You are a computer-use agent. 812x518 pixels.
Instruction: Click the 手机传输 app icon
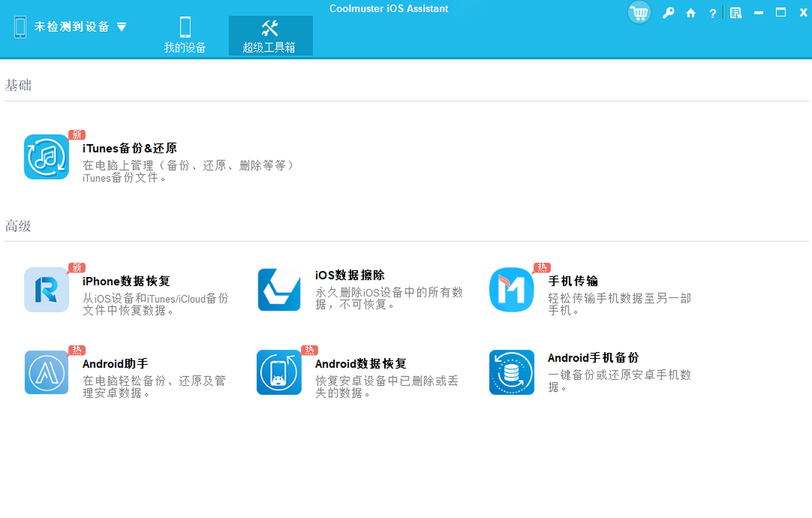click(512, 290)
